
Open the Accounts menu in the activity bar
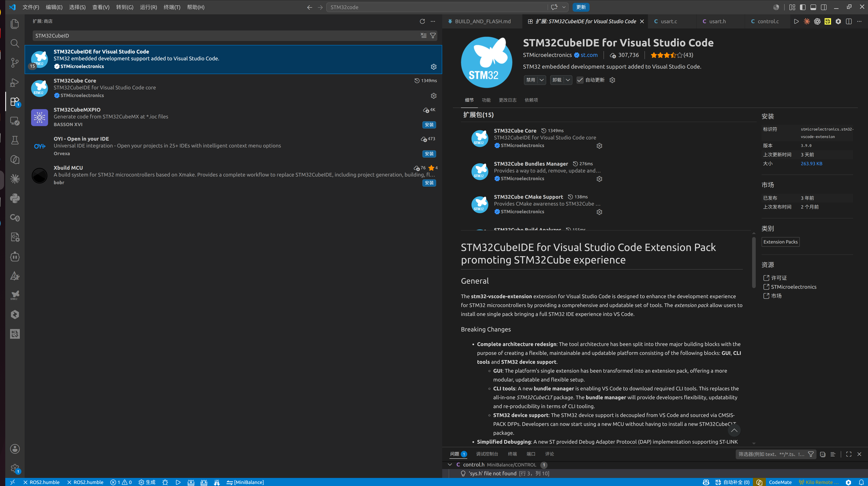tap(15, 449)
